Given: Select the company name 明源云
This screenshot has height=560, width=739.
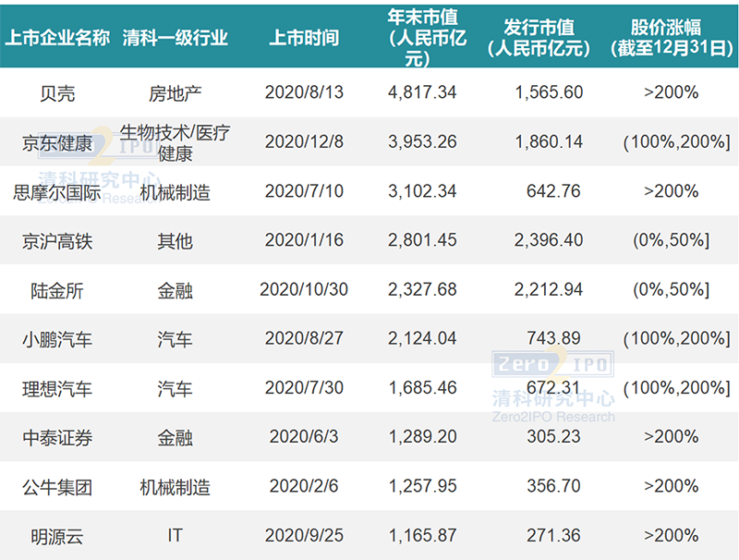Looking at the screenshot, I should pos(57,536).
